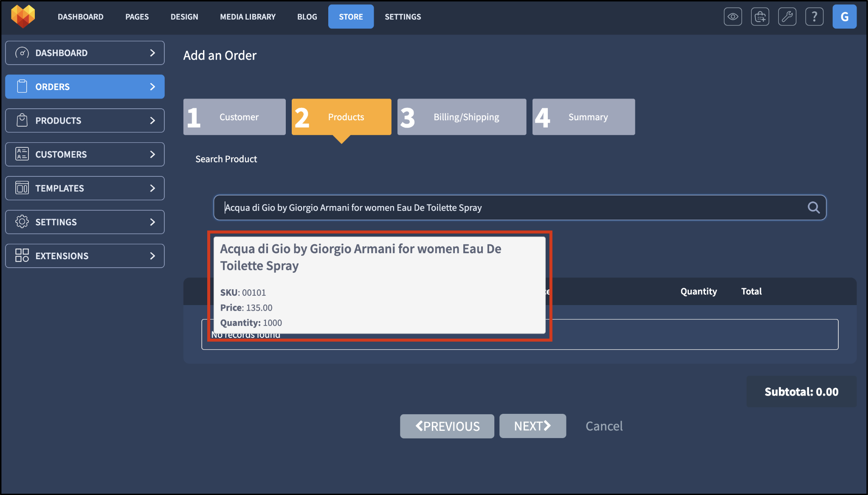Screen dimensions: 868x495
Task: Open the Design menu
Action: [184, 17]
